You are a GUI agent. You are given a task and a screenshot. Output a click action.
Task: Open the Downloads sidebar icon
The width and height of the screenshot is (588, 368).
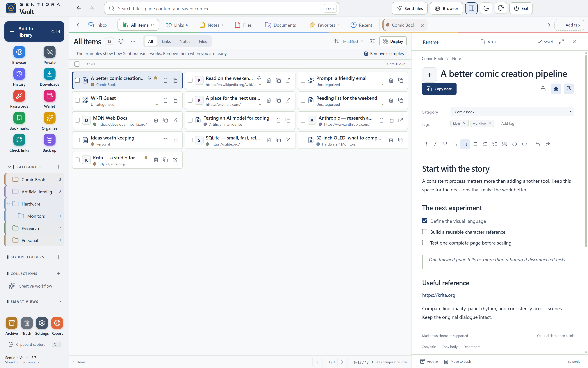tap(49, 74)
